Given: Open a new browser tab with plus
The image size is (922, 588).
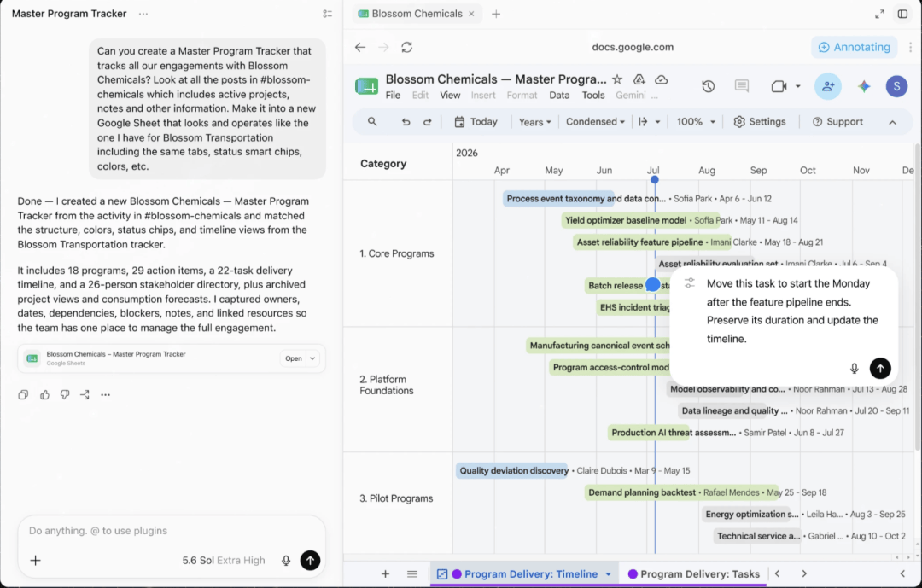Looking at the screenshot, I should pos(496,14).
